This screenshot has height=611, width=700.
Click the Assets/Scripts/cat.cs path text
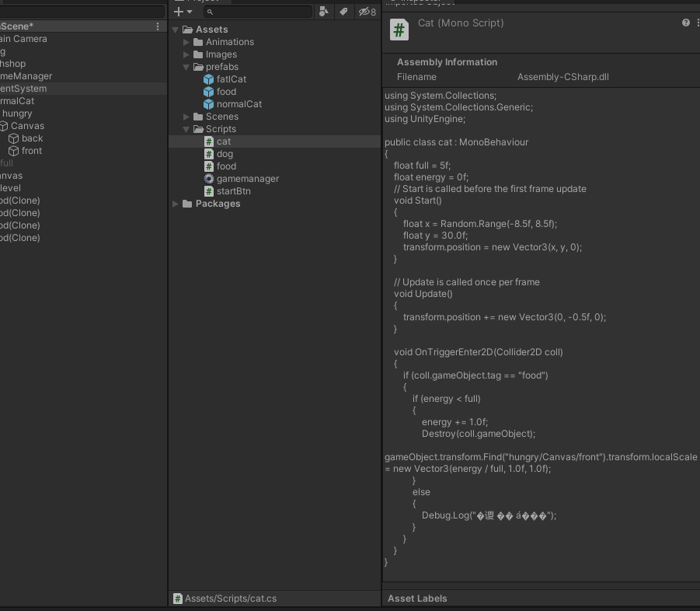pyautogui.click(x=231, y=599)
